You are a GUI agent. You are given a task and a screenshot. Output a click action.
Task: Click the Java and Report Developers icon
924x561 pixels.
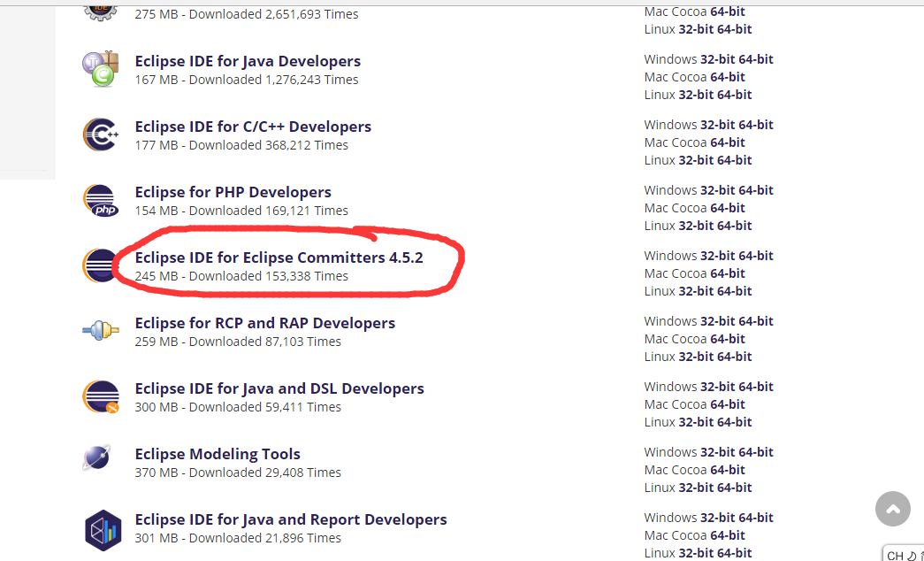[x=103, y=530]
